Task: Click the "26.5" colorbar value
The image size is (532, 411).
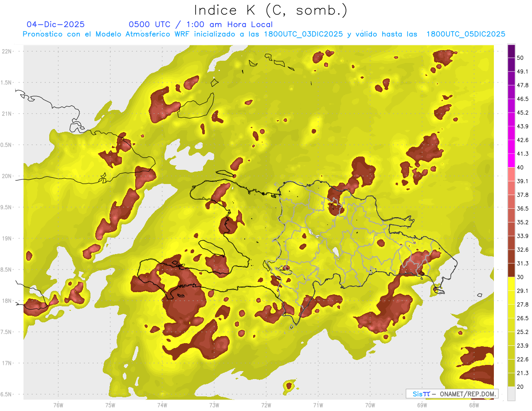Action: coord(523,318)
